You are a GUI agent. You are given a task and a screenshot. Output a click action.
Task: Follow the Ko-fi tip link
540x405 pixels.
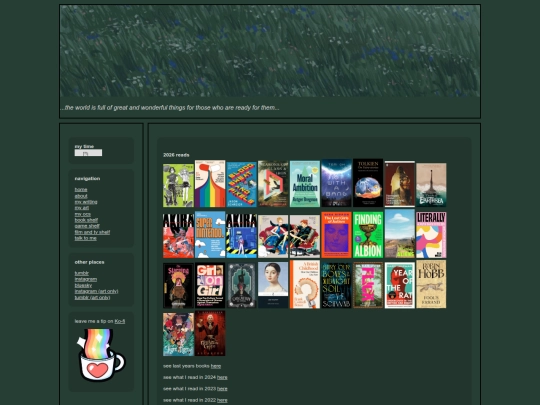120,321
